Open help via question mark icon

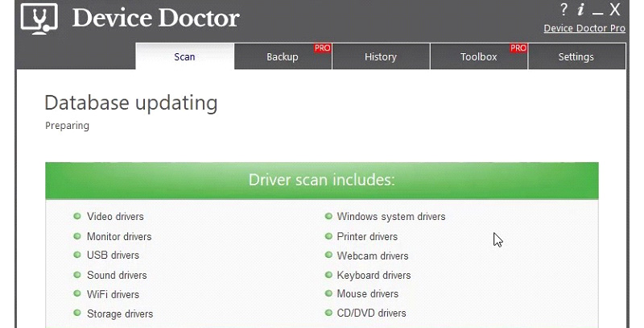[x=563, y=10]
